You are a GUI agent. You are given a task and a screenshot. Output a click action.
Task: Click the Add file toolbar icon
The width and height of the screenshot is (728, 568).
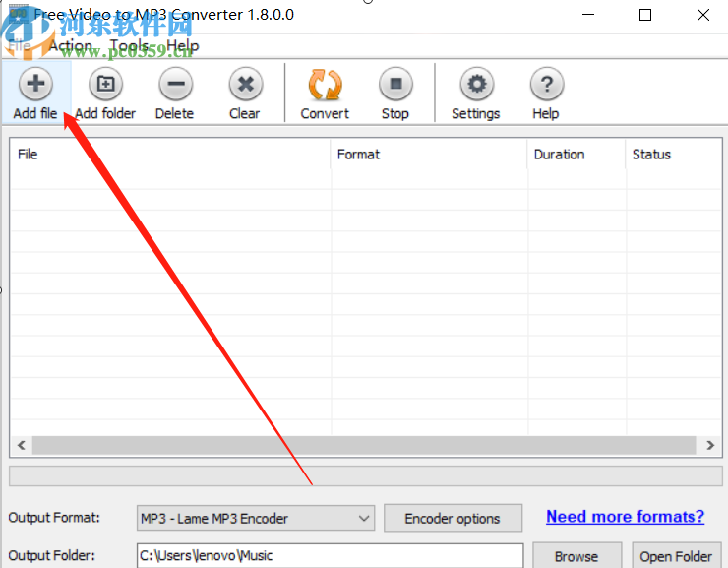35,84
